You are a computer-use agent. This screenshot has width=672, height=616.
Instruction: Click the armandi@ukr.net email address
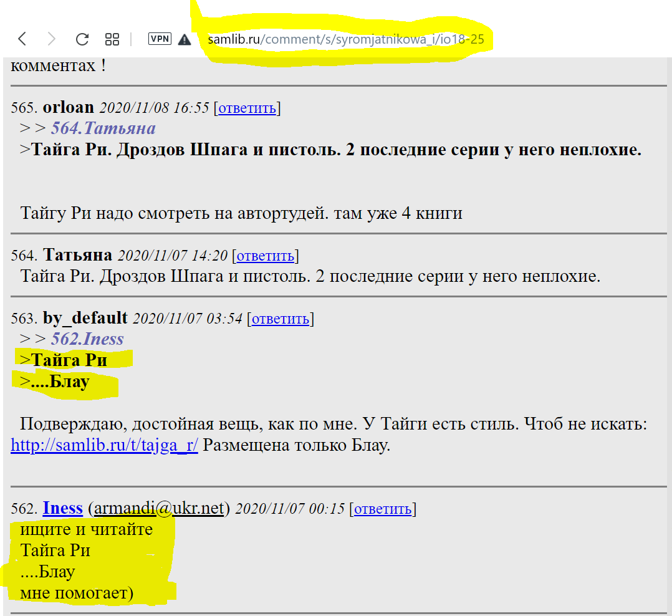tap(159, 509)
